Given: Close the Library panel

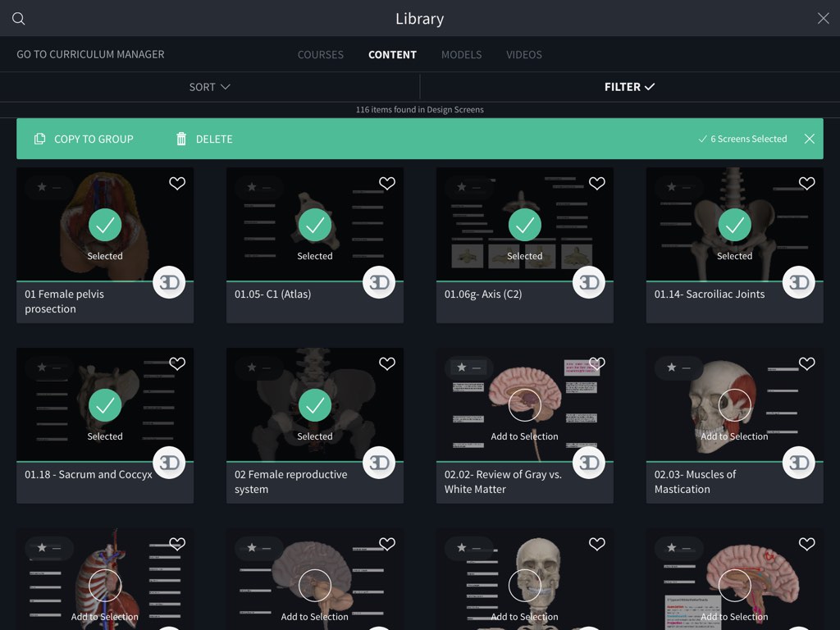Looking at the screenshot, I should coord(824,18).
